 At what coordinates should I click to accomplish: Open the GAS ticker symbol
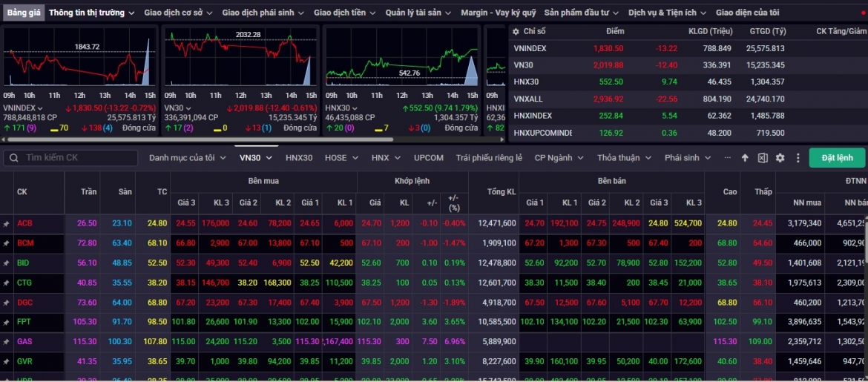[x=24, y=342]
